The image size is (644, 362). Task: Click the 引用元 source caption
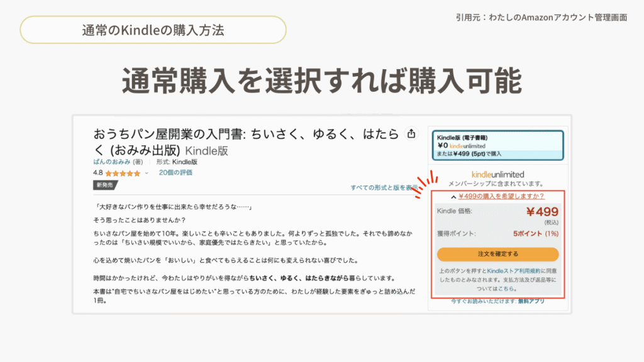pyautogui.click(x=541, y=17)
